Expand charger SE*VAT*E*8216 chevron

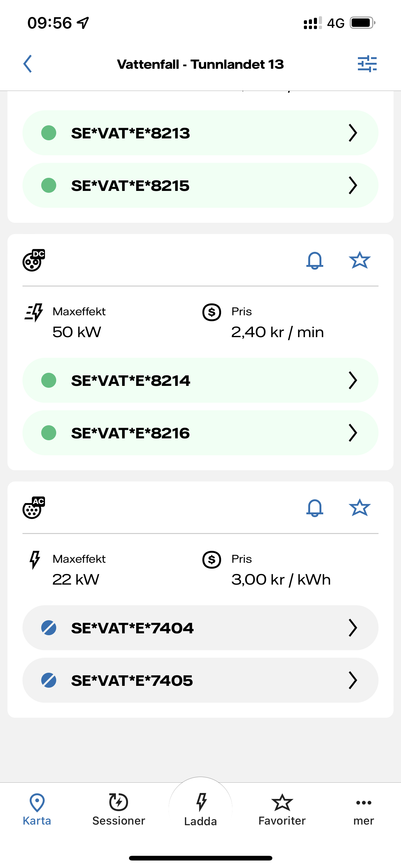point(353,433)
